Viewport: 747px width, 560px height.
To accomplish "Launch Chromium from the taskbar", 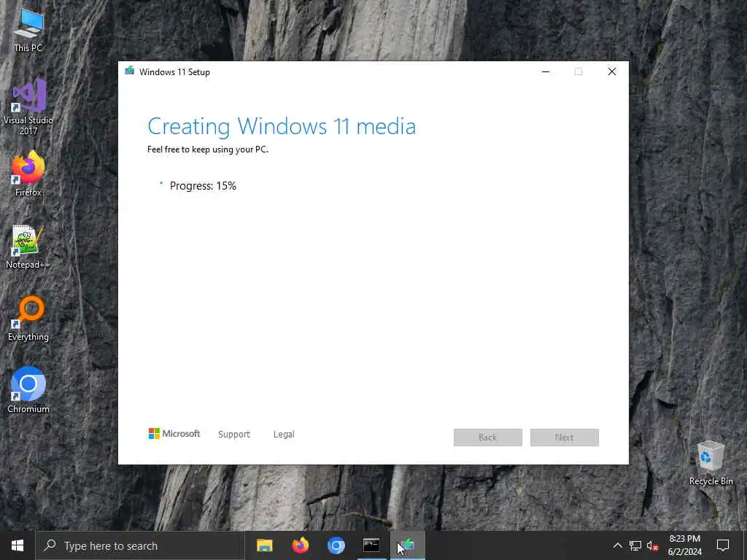I will (336, 545).
